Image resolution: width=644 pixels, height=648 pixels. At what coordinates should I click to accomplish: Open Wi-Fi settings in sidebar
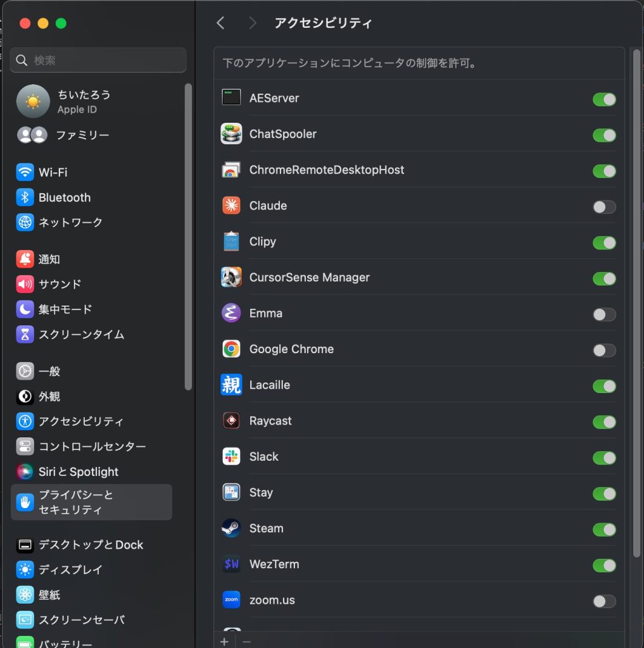click(x=91, y=172)
